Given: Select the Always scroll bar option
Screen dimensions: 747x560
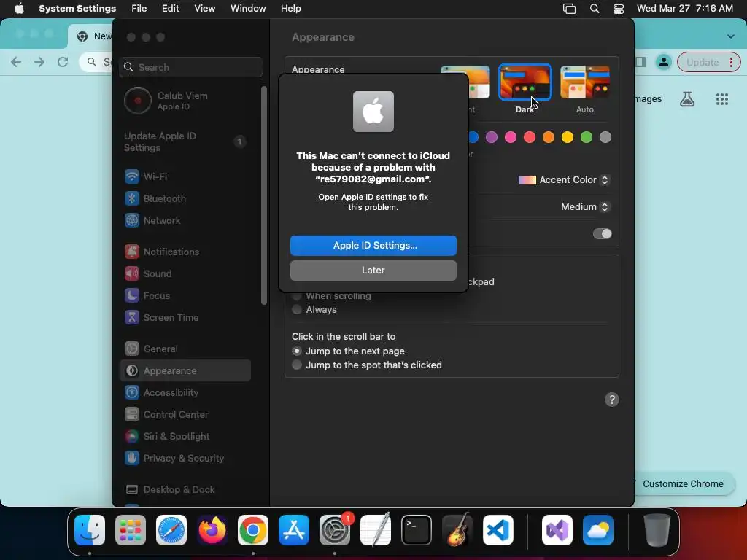Looking at the screenshot, I should tap(296, 309).
